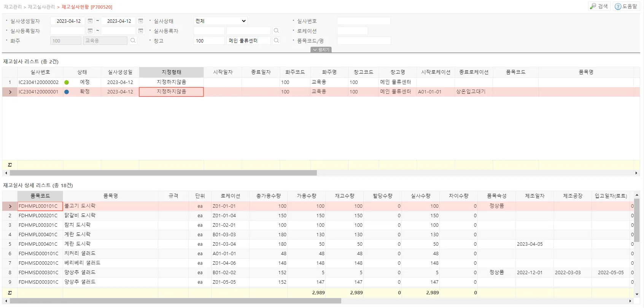Open calendar for 실사생성일자 end date
644x308 pixels.
pos(141,21)
